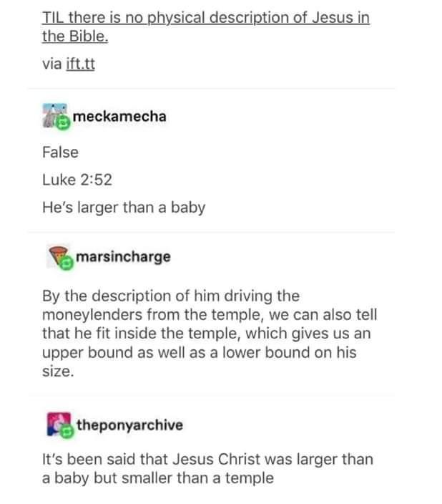Click the "He's larger than a baby" line
442x504 pixels.
tap(124, 208)
